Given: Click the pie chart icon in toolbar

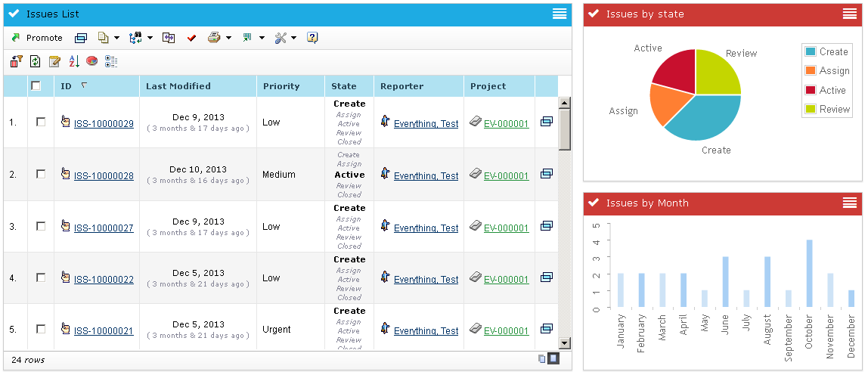Looking at the screenshot, I should [91, 61].
